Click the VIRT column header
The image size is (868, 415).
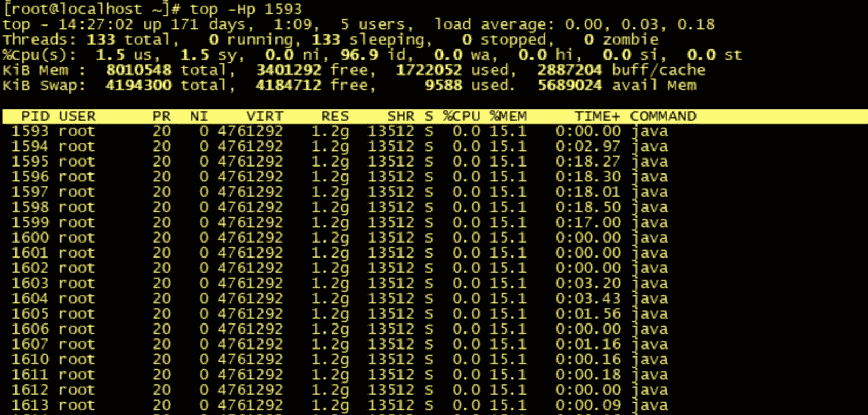[265, 116]
